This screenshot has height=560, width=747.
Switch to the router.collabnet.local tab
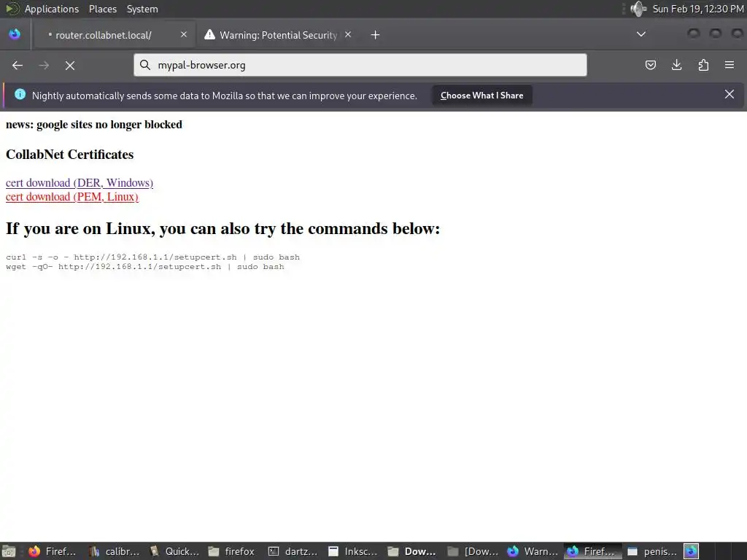coord(113,35)
